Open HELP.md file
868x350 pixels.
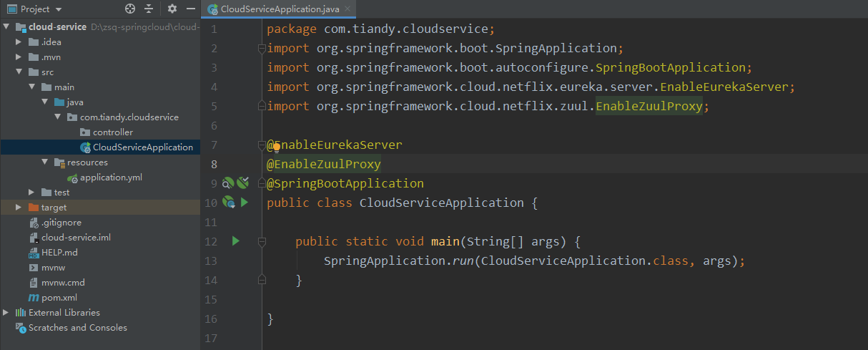click(59, 253)
